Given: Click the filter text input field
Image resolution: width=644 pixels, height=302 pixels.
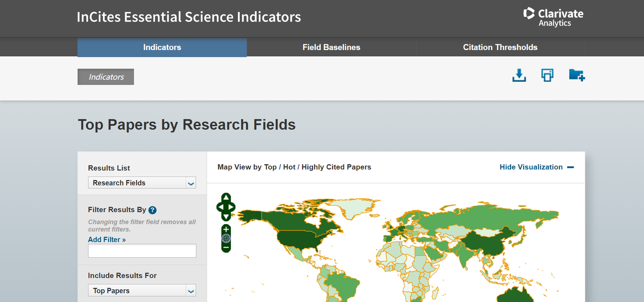Looking at the screenshot, I should [x=142, y=251].
